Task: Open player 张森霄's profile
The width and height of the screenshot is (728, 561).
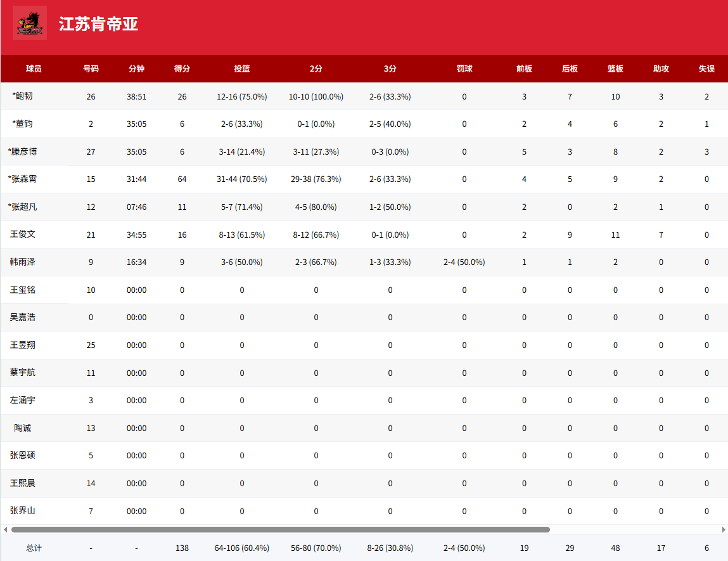Action: [x=23, y=179]
